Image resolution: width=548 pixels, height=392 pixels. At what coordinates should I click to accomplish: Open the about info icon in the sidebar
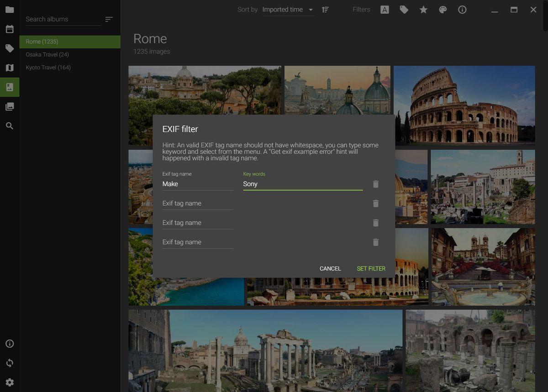[x=10, y=344]
